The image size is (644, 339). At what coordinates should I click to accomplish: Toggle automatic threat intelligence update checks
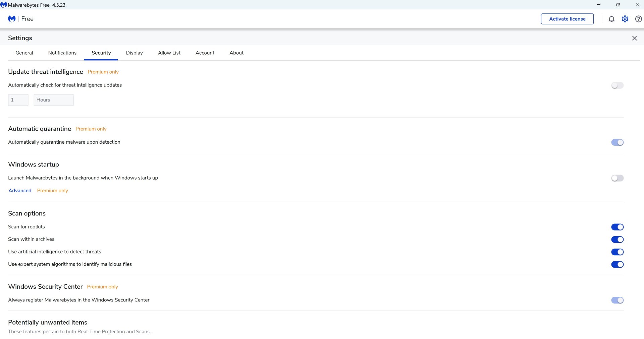617,85
